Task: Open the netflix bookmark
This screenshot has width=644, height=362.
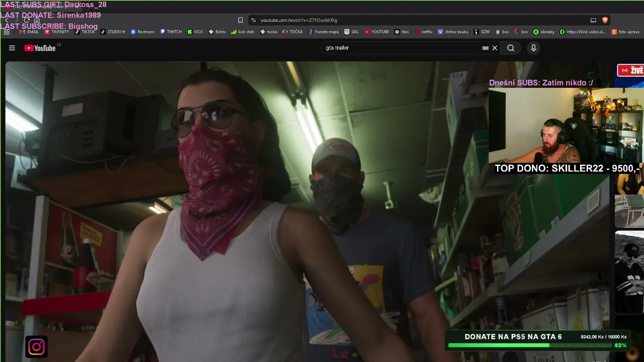Action: pyautogui.click(x=424, y=32)
